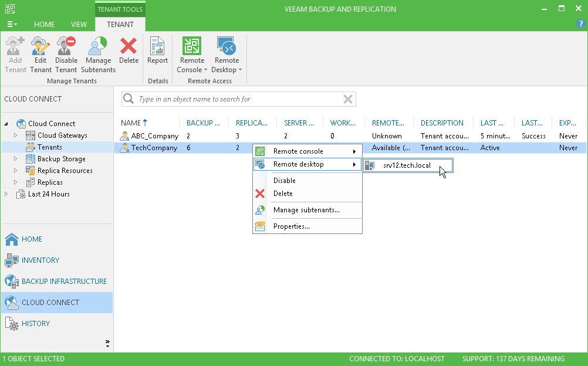Viewport: 588px width, 366px height.
Task: Click the Cloud Connect tree node icon
Action: coord(21,123)
